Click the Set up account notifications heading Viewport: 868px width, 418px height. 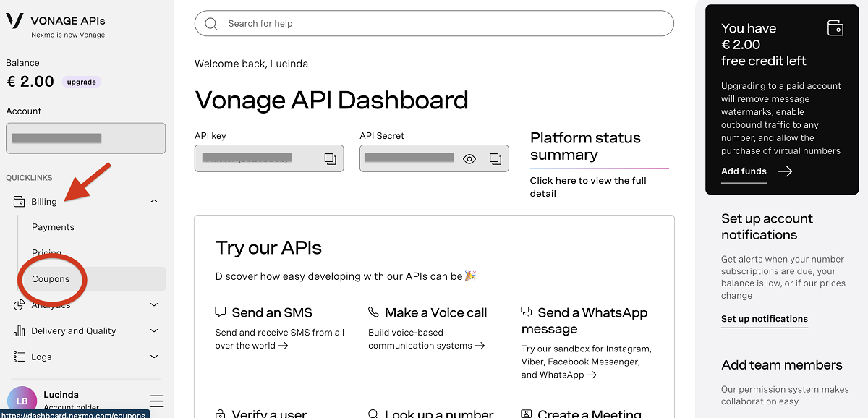[767, 227]
